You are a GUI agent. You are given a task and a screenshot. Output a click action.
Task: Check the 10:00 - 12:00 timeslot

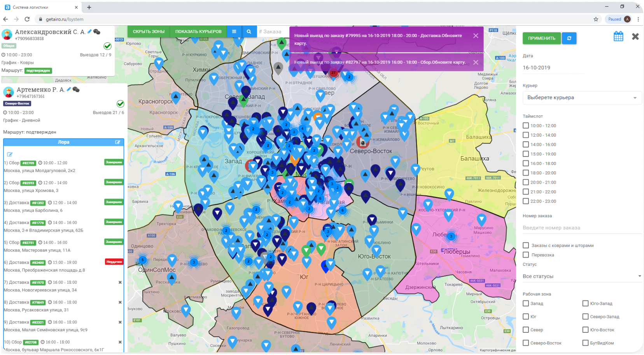pos(526,126)
